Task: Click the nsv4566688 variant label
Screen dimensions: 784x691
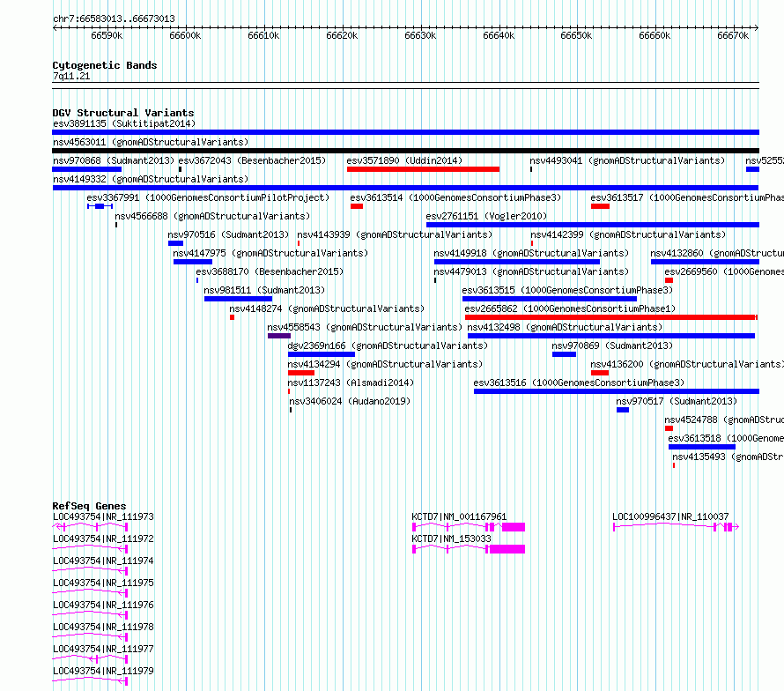Action: [x=212, y=216]
